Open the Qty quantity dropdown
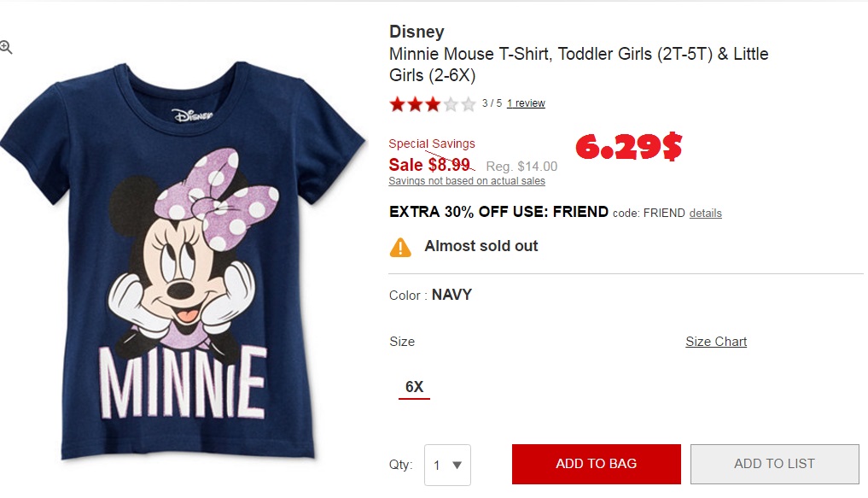This screenshot has height=498, width=868. pos(447,466)
